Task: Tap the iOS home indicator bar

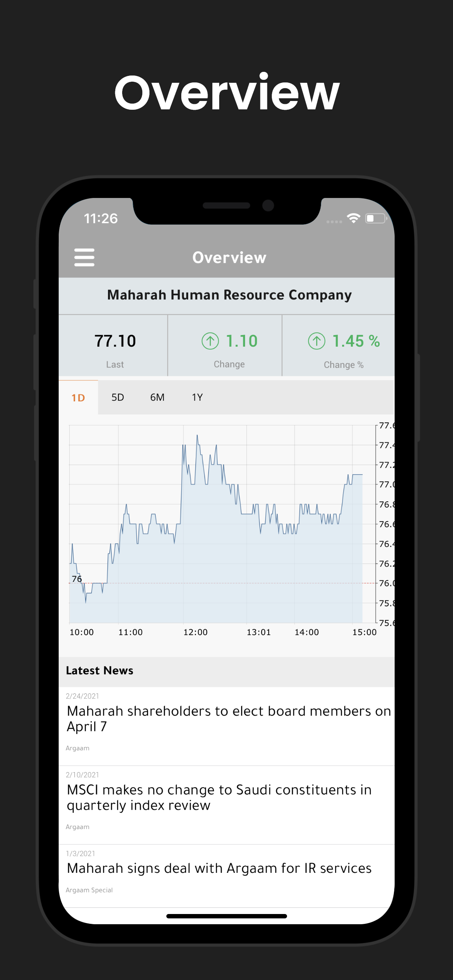Action: tap(226, 916)
